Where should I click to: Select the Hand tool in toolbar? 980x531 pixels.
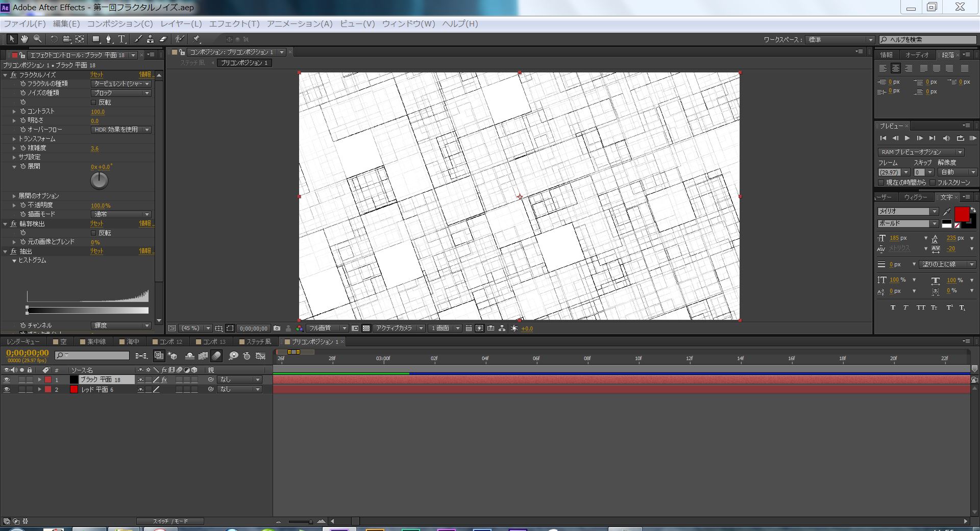24,39
